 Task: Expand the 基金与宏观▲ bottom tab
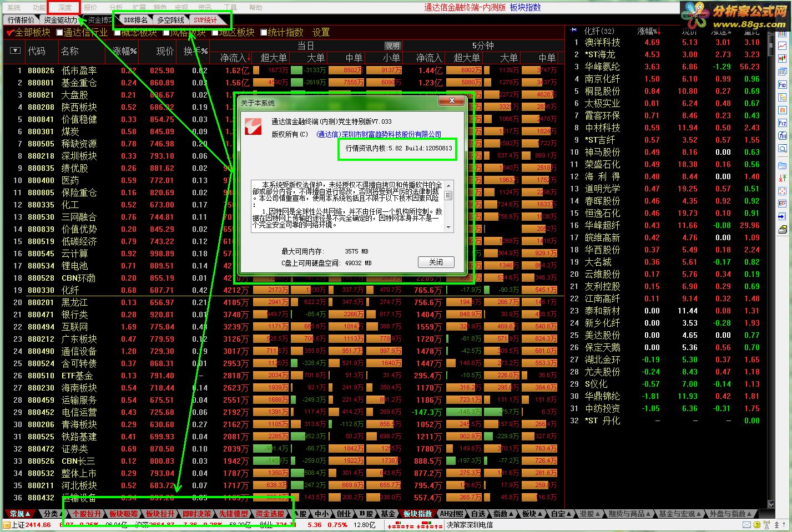click(680, 514)
